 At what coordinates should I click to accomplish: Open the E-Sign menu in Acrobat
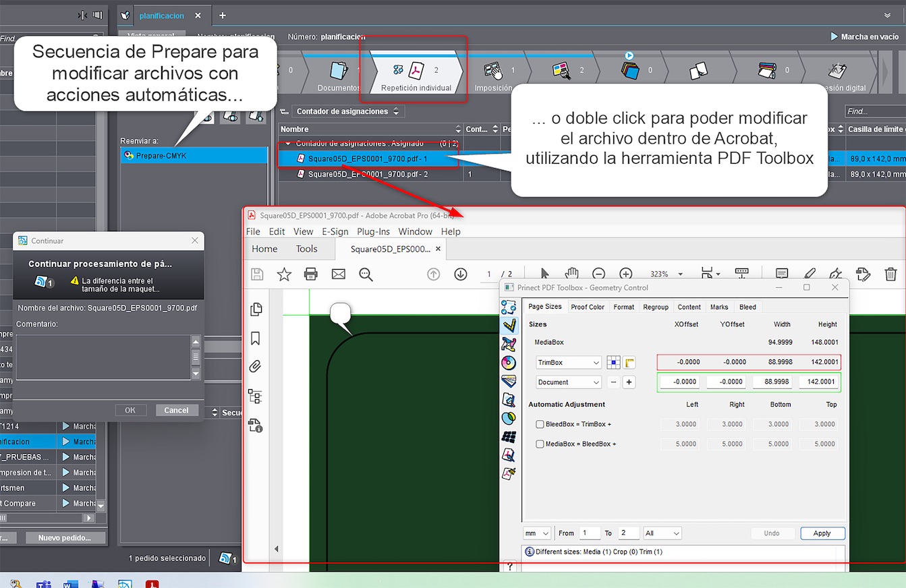point(335,231)
